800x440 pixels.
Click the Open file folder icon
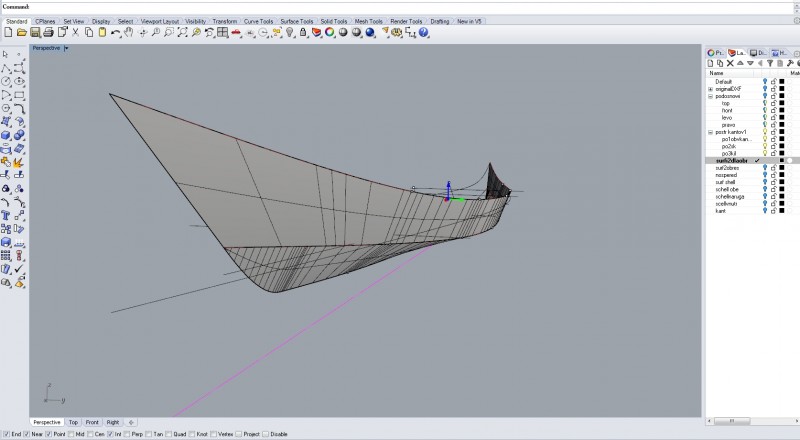point(20,33)
